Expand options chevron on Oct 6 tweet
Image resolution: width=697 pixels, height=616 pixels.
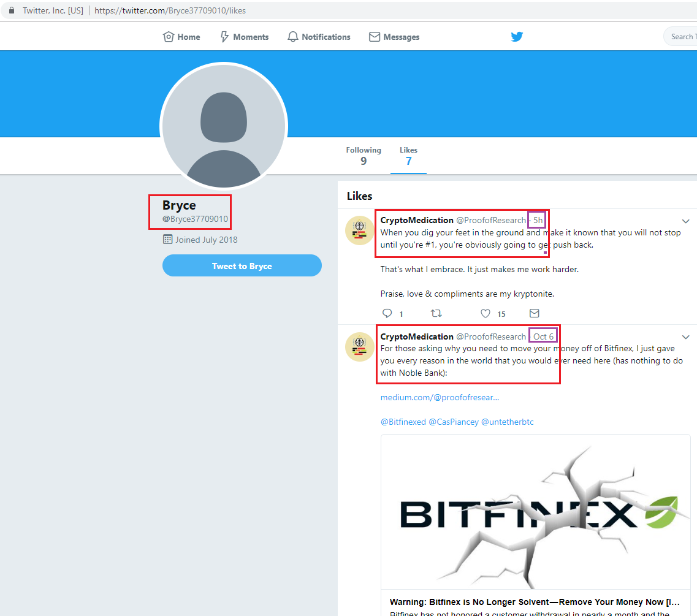pos(685,337)
